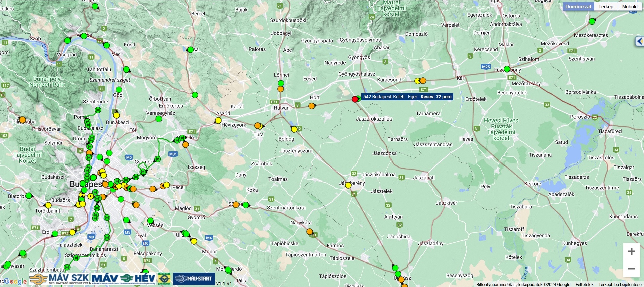Click the red delayed train 542 marker

pyautogui.click(x=355, y=99)
